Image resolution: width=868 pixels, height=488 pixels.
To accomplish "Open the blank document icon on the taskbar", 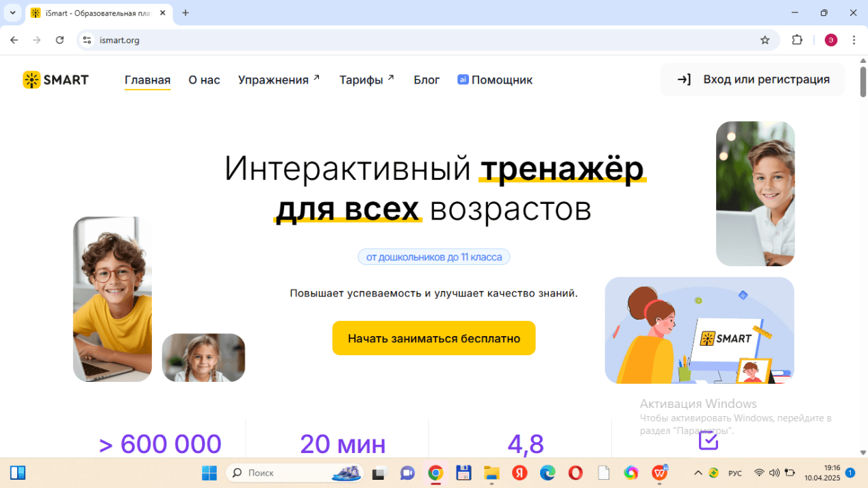I will click(x=604, y=473).
